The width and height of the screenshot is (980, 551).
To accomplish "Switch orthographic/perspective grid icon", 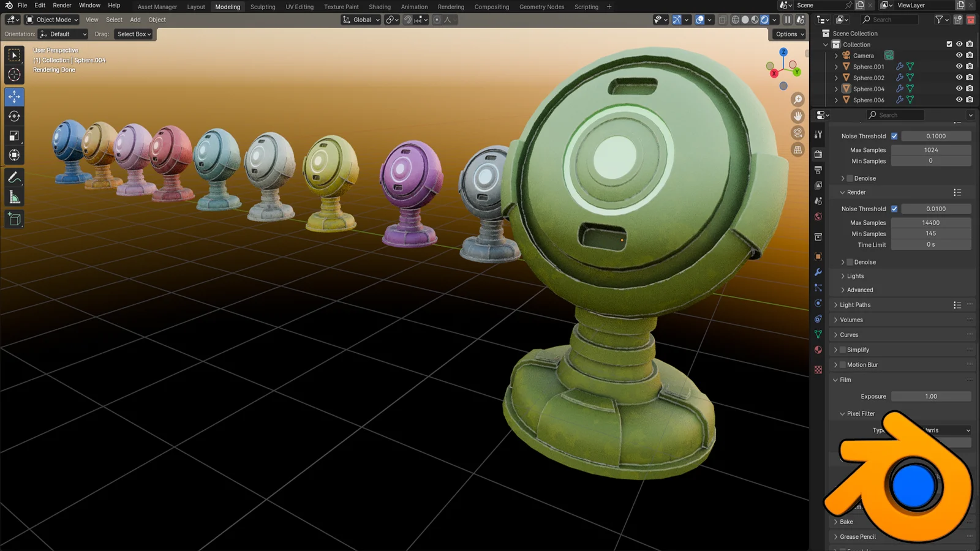I will pyautogui.click(x=797, y=149).
